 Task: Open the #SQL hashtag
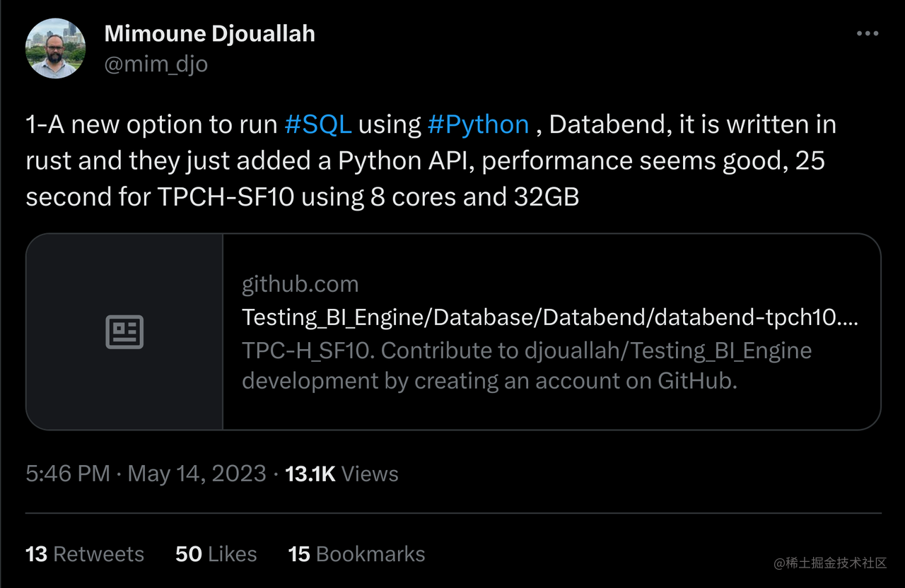317,124
